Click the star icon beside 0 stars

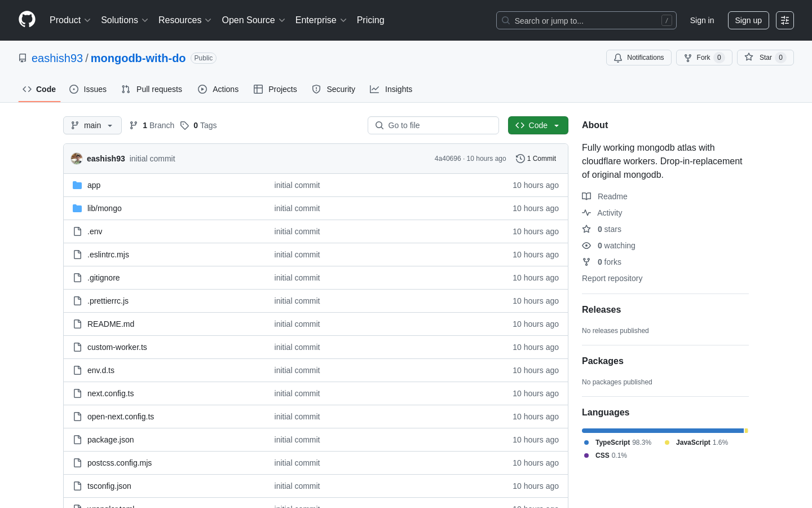(x=586, y=229)
